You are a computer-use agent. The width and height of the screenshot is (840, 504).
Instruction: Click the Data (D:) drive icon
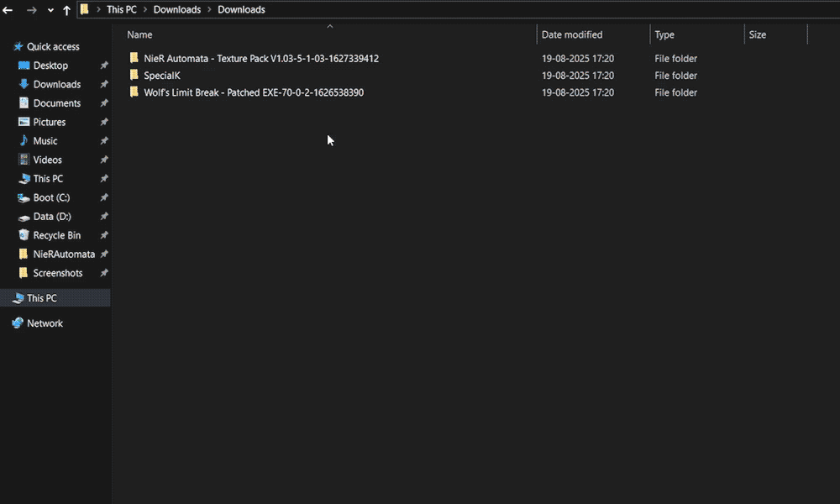pyautogui.click(x=24, y=218)
